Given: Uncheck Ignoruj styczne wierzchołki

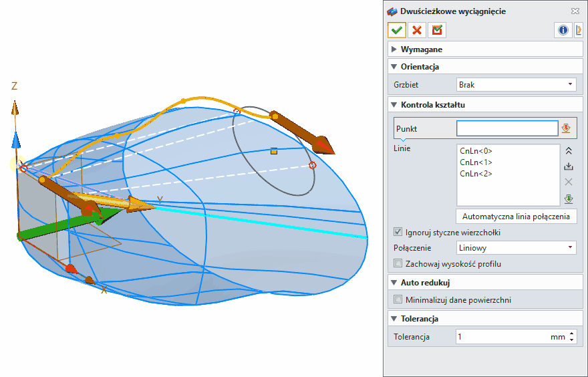Looking at the screenshot, I should pos(399,233).
